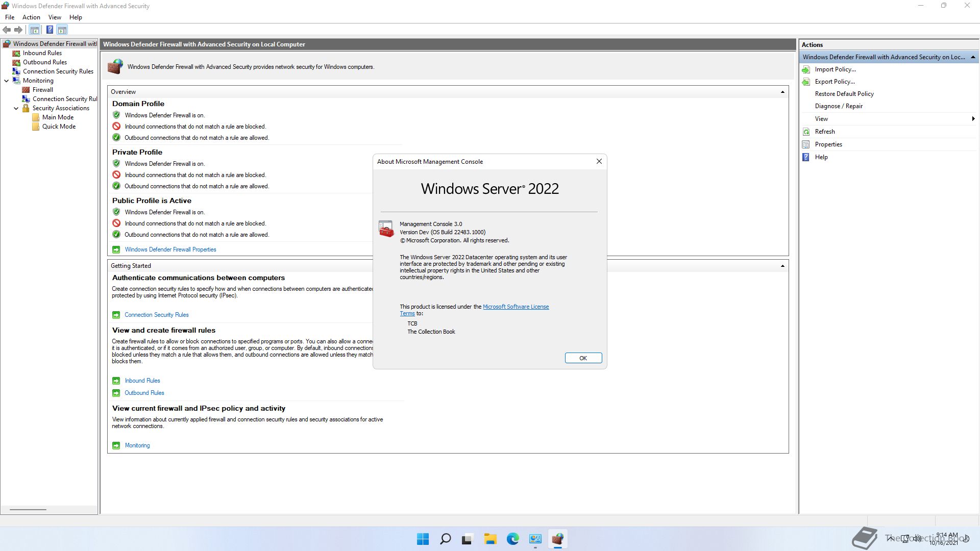Click the Refresh icon in Actions pane
Viewport: 980px width, 551px height.
(x=806, y=132)
